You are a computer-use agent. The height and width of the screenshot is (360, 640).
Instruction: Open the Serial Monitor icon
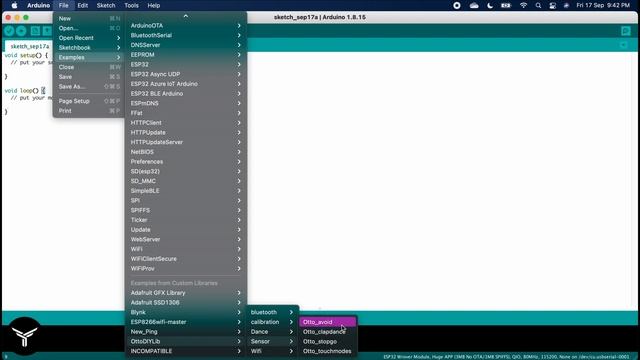[626, 31]
